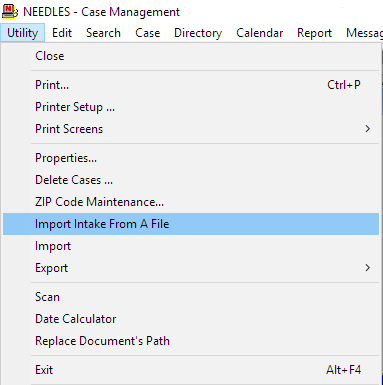The height and width of the screenshot is (385, 383).
Task: Choose Import Intake From A File
Action: pos(191,224)
